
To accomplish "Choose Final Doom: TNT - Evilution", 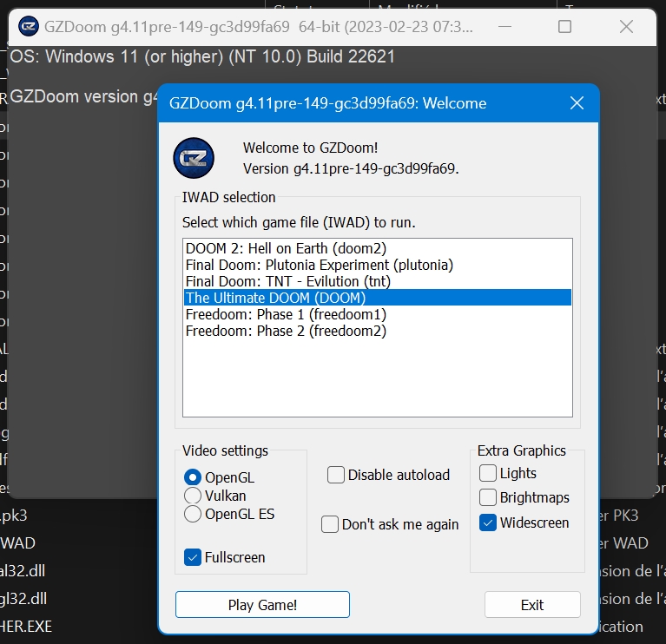I will pos(287,281).
